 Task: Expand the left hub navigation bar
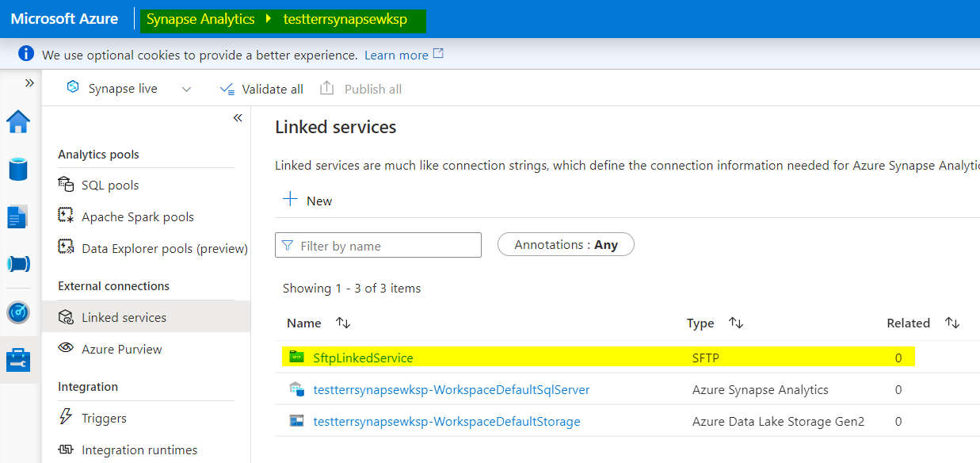(29, 82)
